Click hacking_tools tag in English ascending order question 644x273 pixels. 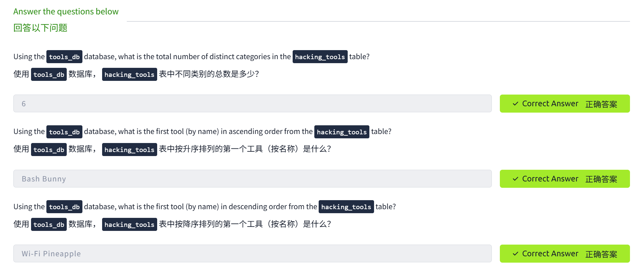[341, 132]
